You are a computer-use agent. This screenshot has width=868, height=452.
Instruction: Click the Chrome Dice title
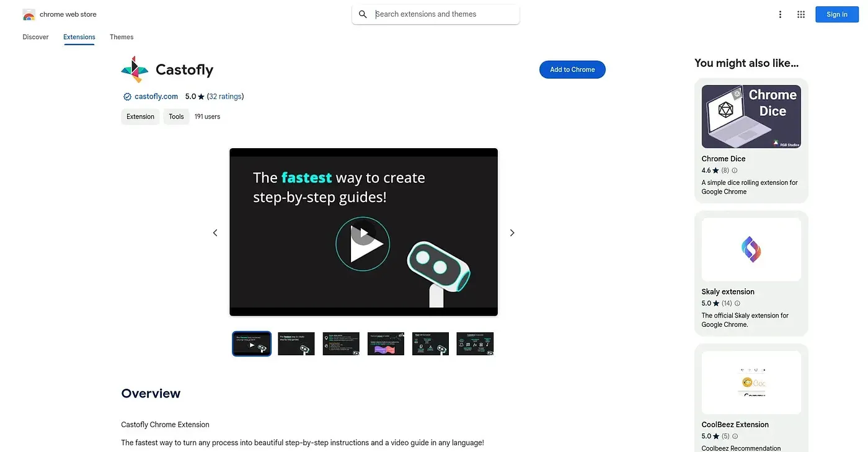click(724, 159)
